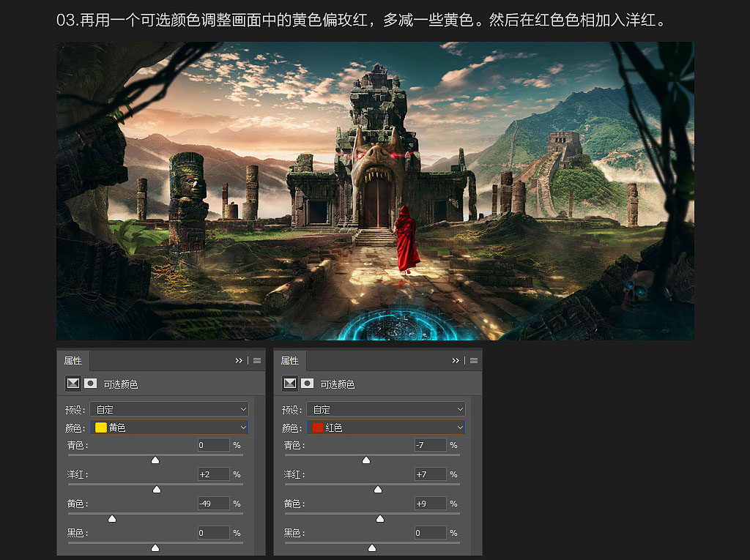Click the 青色 slider handle in yellow panel
Screen dimensions: 750x560
point(155,460)
